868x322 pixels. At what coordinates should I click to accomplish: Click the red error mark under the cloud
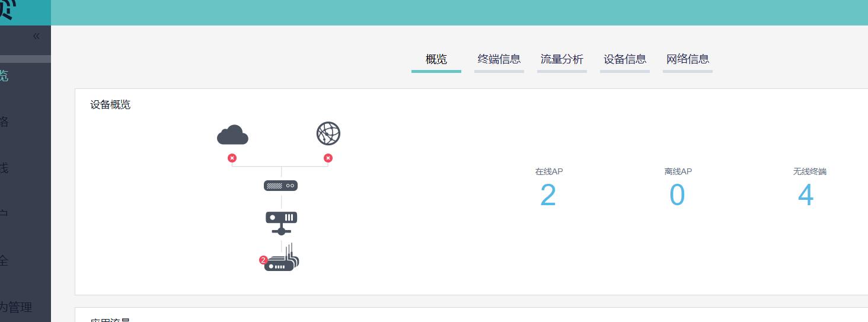point(232,158)
